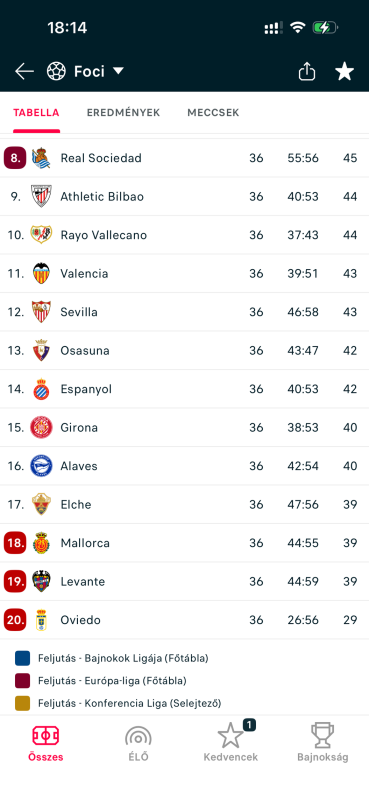
Task: Tap the Athletic Bilbao crest icon
Action: [41, 196]
